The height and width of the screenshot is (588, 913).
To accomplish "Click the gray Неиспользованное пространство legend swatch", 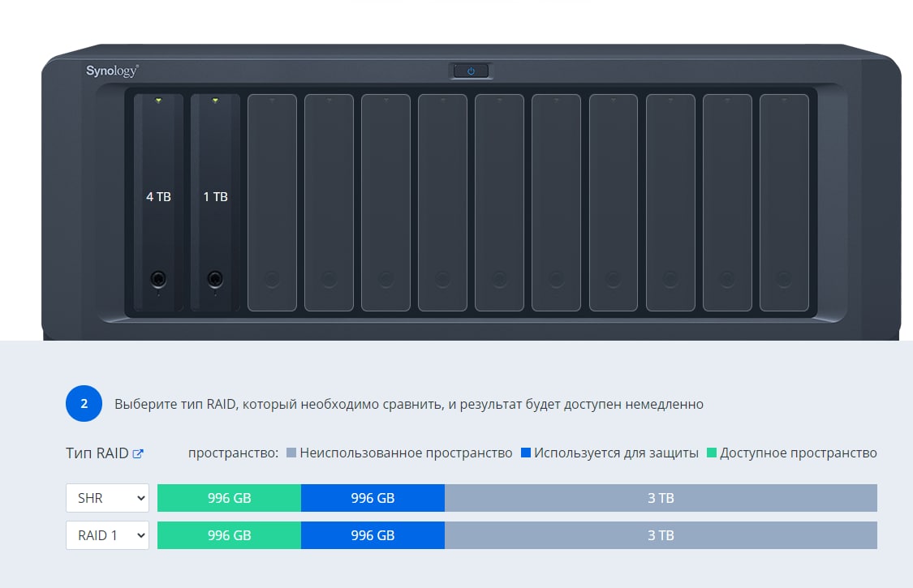I will point(291,453).
